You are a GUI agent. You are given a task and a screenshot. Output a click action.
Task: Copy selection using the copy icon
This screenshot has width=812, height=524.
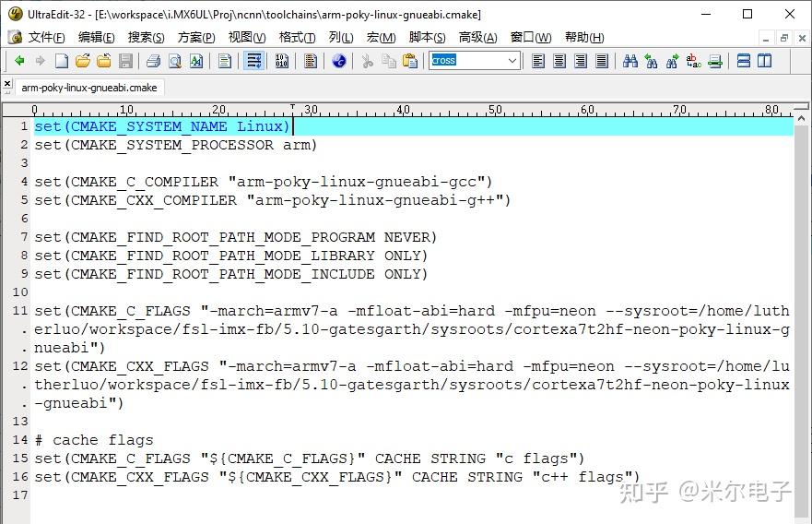pyautogui.click(x=389, y=61)
